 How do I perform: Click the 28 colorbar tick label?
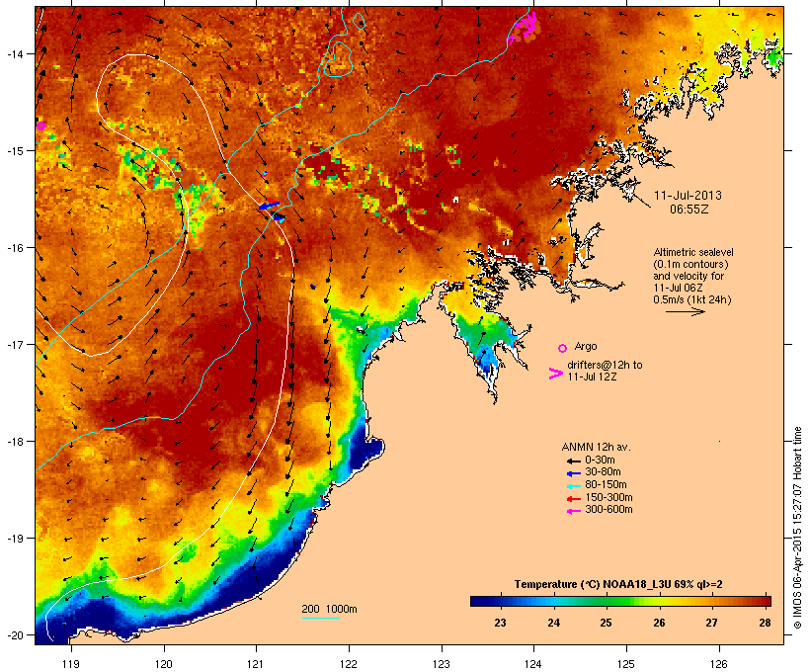point(766,623)
